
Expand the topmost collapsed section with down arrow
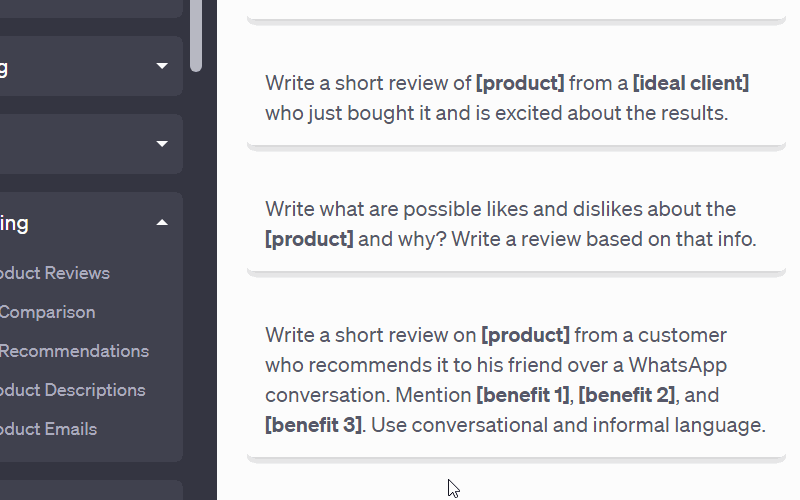(x=162, y=66)
